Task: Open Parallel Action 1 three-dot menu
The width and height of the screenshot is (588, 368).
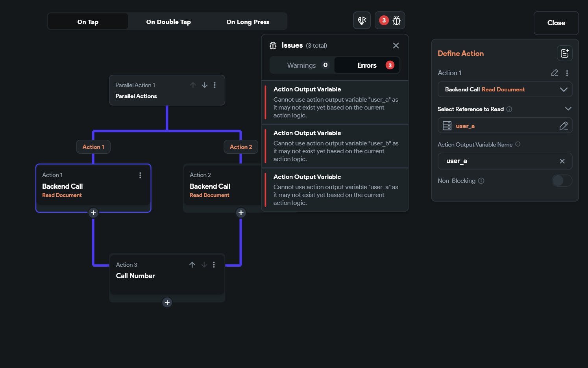Action: point(214,85)
